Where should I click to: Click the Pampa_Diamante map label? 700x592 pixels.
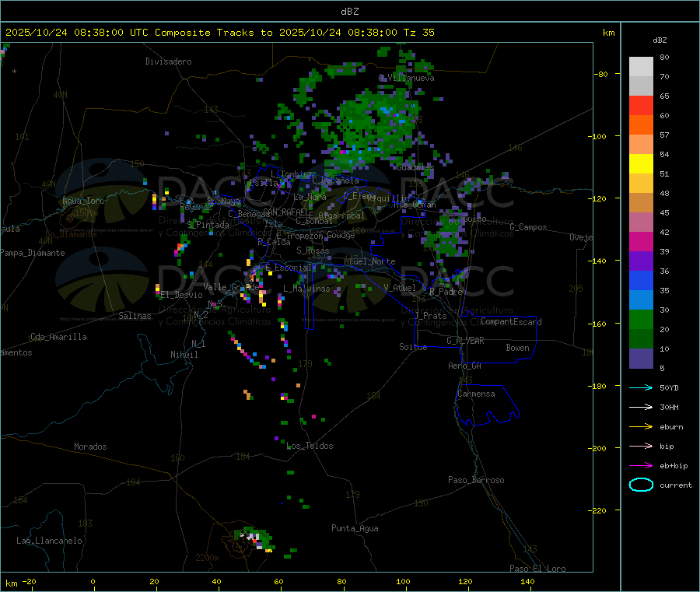point(32,253)
